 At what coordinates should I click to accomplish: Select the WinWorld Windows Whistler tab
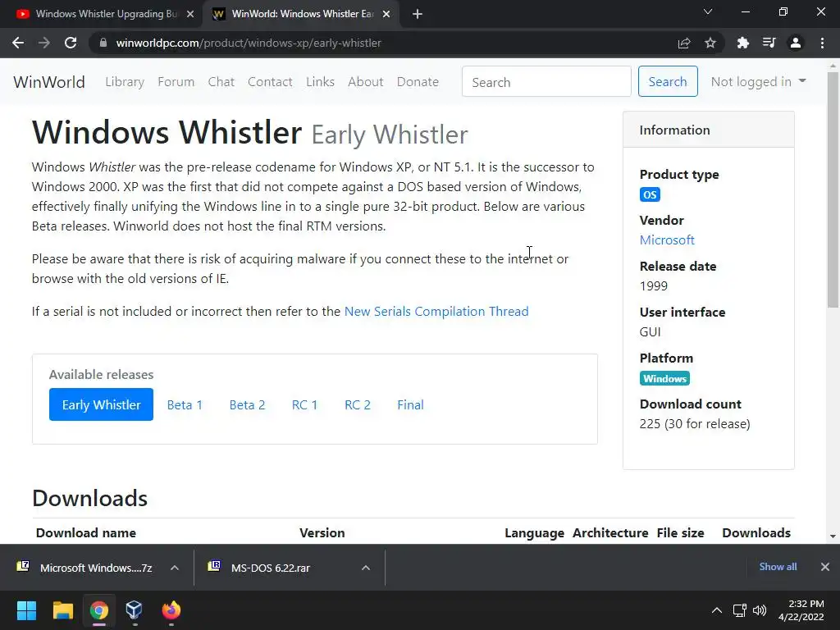tap(300, 14)
